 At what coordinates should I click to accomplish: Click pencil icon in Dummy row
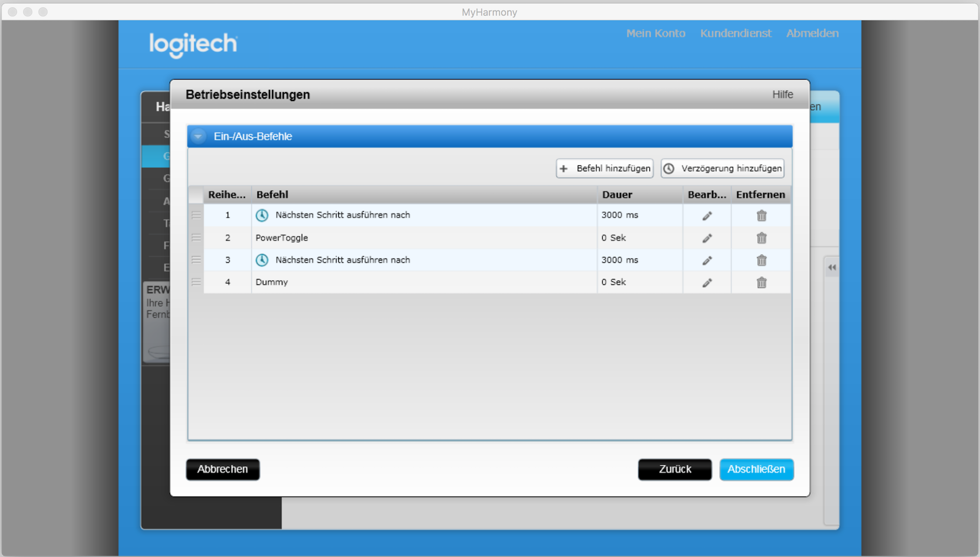(707, 282)
